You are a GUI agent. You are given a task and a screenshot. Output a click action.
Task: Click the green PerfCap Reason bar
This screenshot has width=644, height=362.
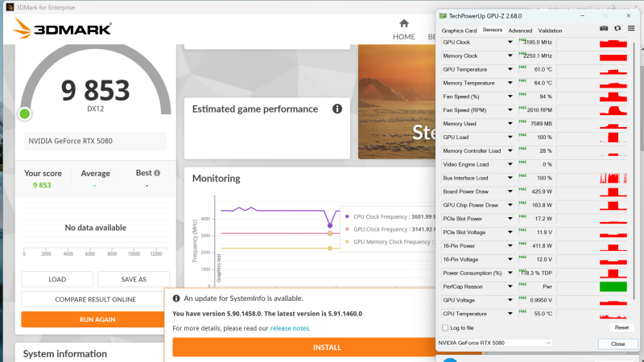[613, 286]
